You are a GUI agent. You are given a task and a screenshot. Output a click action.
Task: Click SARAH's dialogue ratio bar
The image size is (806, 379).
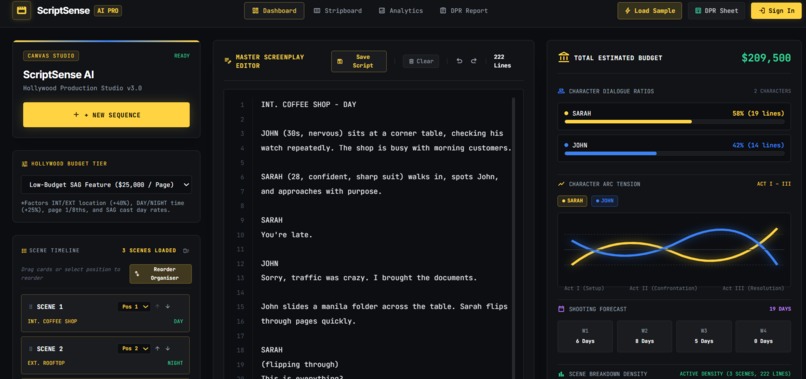point(674,122)
